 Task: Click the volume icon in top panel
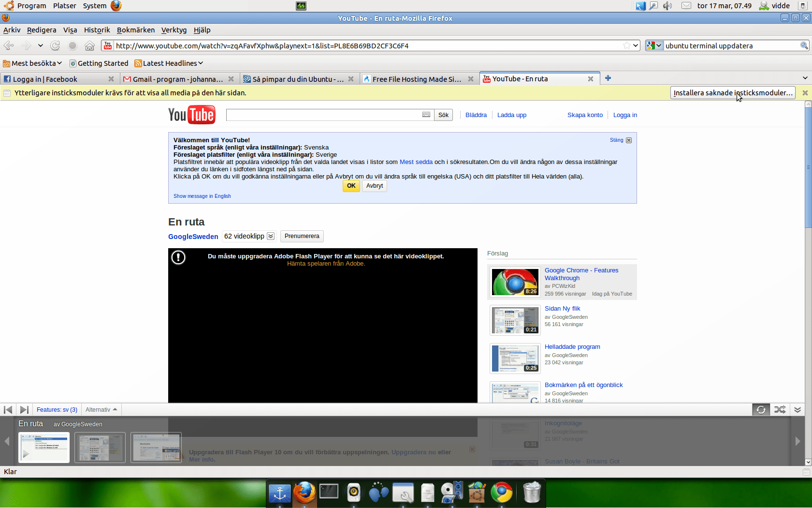pyautogui.click(x=667, y=6)
